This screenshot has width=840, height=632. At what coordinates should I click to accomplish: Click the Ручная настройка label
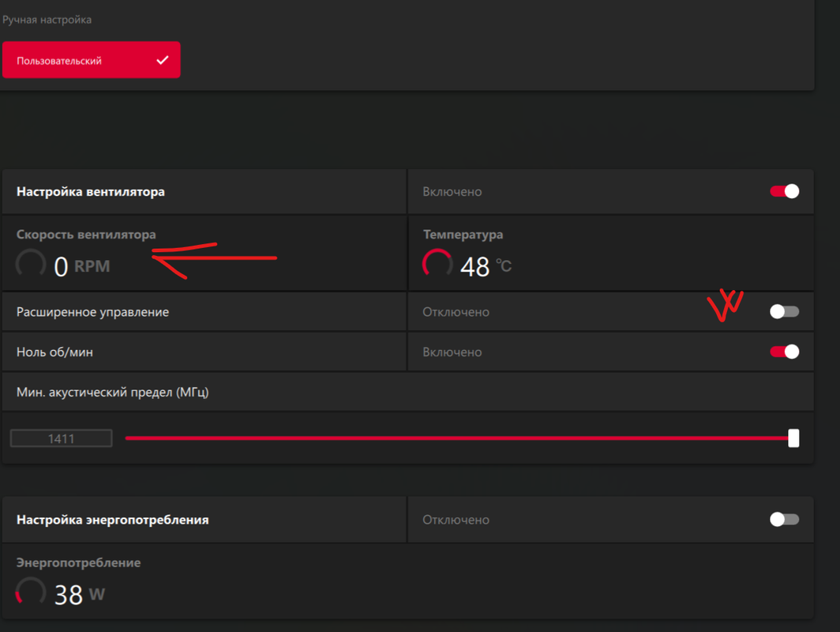(x=47, y=20)
